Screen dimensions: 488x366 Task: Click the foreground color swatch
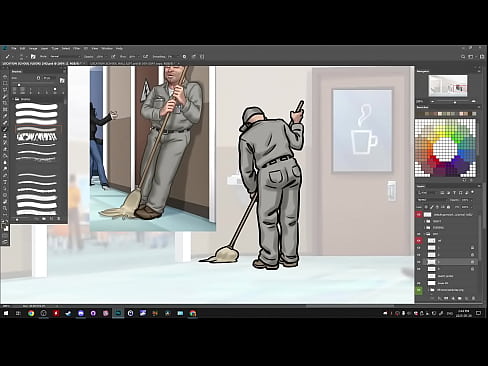click(3, 226)
